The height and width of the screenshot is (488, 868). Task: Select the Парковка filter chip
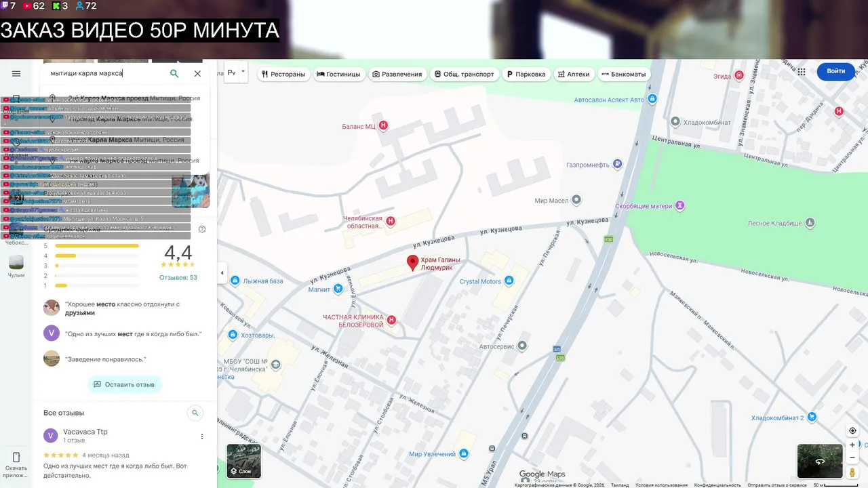tap(526, 74)
